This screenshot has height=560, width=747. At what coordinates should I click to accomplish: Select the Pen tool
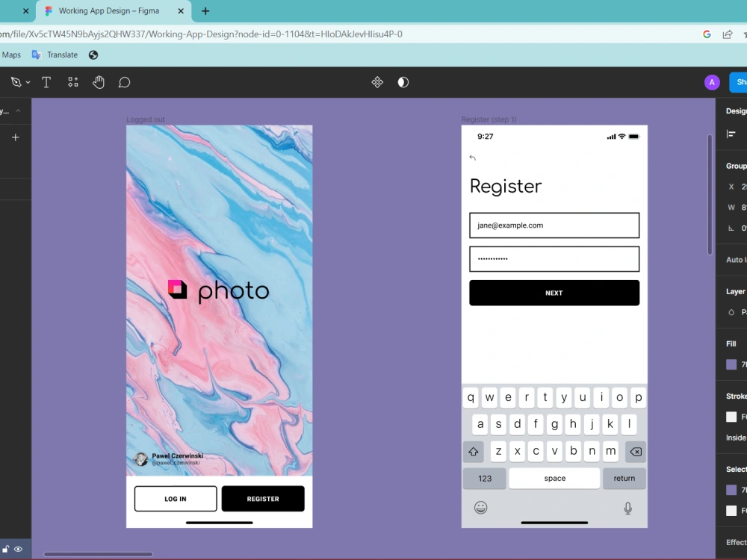coord(16,82)
